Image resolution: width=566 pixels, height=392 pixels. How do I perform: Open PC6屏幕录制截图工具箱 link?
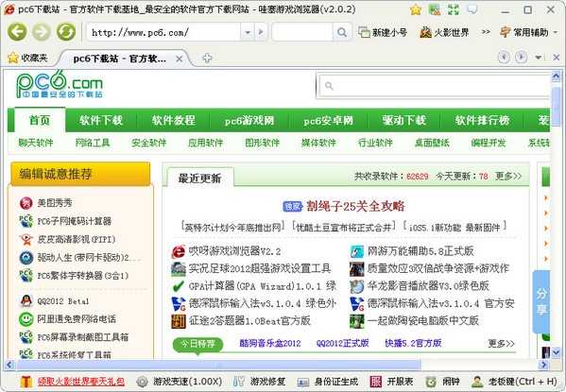click(82, 337)
